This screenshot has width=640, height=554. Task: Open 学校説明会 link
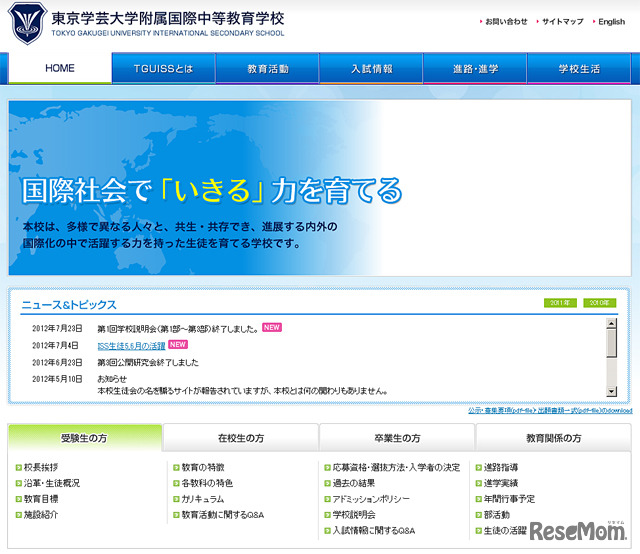pos(354,515)
